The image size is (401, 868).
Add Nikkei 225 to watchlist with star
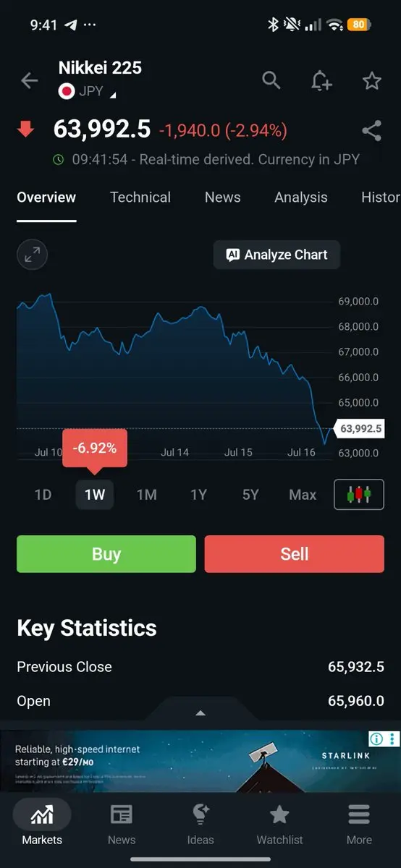click(372, 80)
